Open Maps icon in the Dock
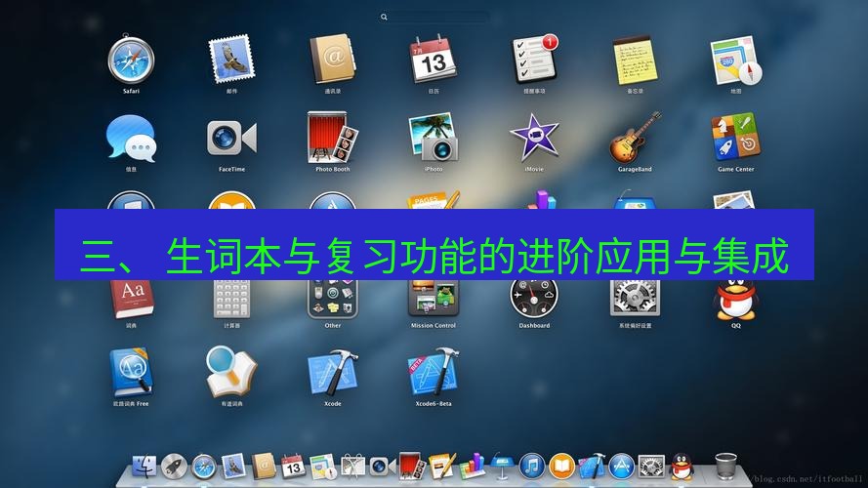 323,467
